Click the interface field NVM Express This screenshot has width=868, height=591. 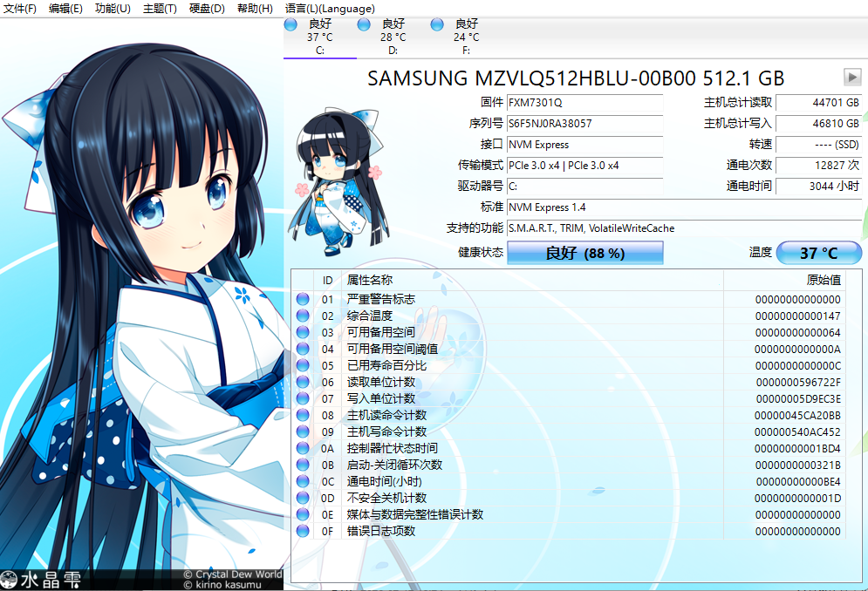click(x=585, y=145)
